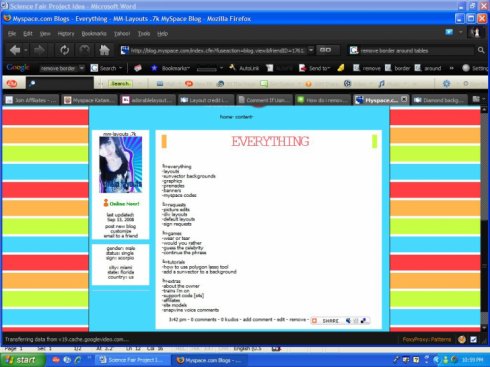The width and height of the screenshot is (490, 367).
Task: Switch to the Layout credit tab
Action: (x=206, y=100)
